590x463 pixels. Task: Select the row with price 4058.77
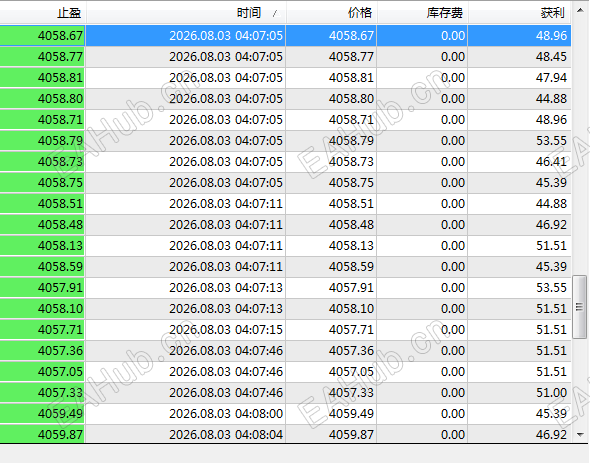pyautogui.click(x=286, y=57)
